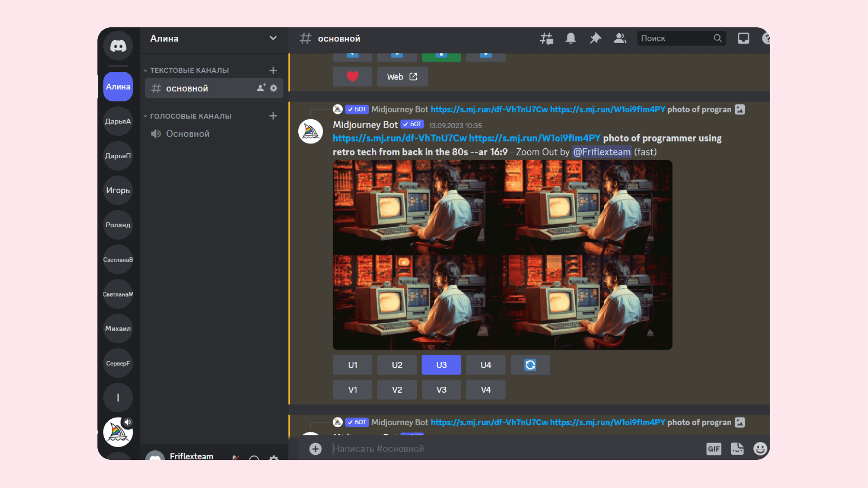
Task: Click the V2 variation button
Action: (397, 390)
